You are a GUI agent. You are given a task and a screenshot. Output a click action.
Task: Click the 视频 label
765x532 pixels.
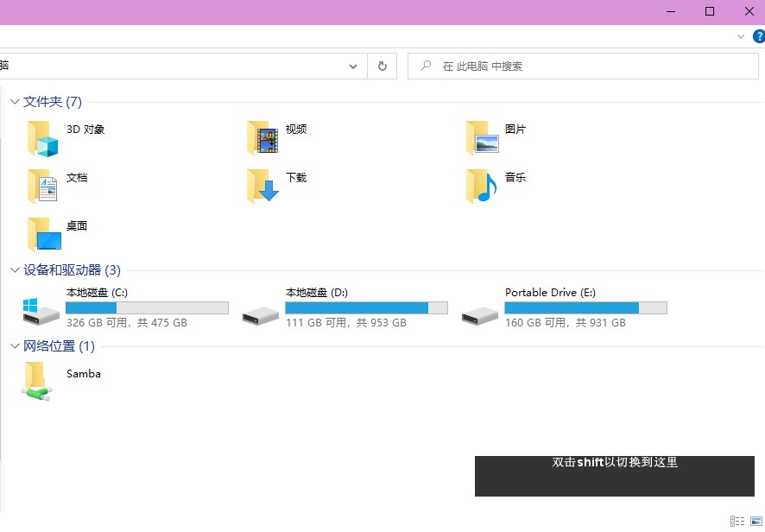point(296,130)
